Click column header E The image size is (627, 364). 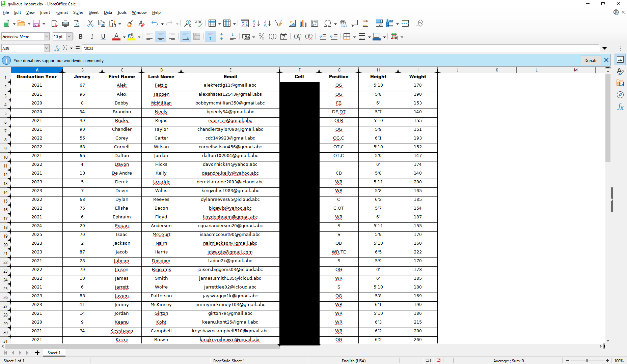pos(230,70)
